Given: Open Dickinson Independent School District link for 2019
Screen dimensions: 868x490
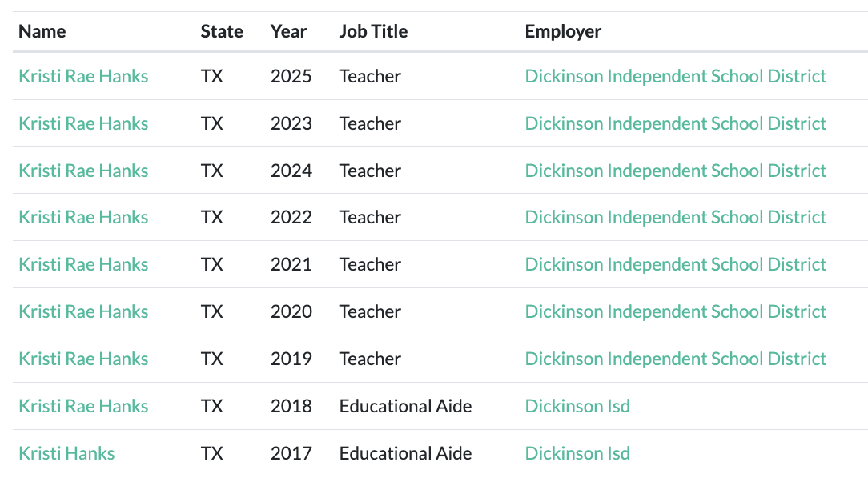Looking at the screenshot, I should coord(675,359).
